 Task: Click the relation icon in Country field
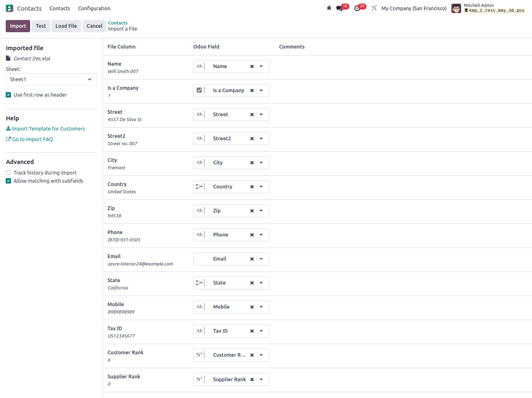point(199,187)
